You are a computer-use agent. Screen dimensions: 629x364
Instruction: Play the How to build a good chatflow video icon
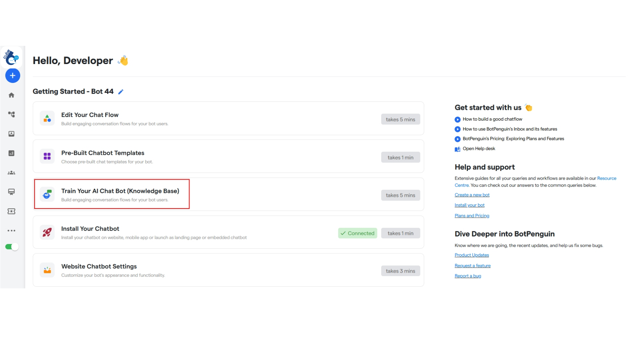click(457, 119)
